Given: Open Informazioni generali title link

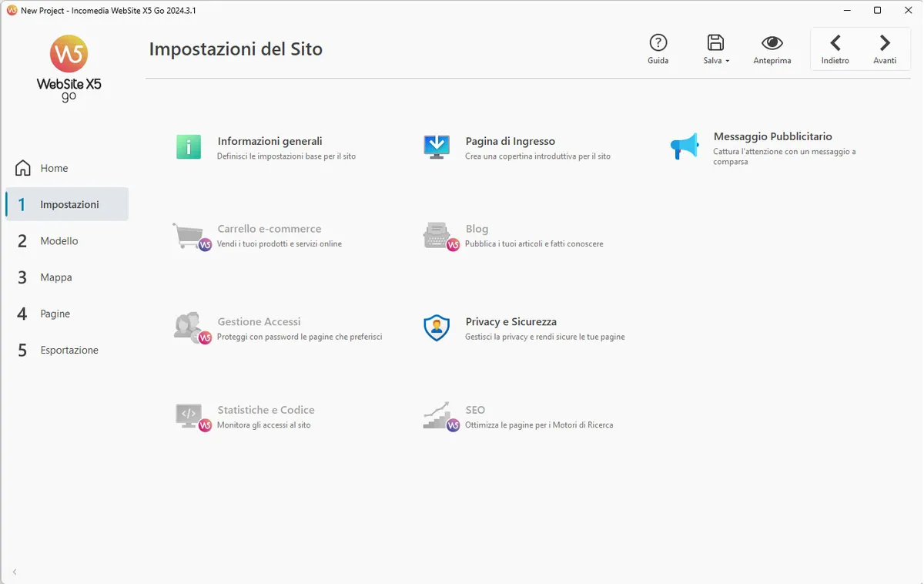Looking at the screenshot, I should pyautogui.click(x=269, y=141).
